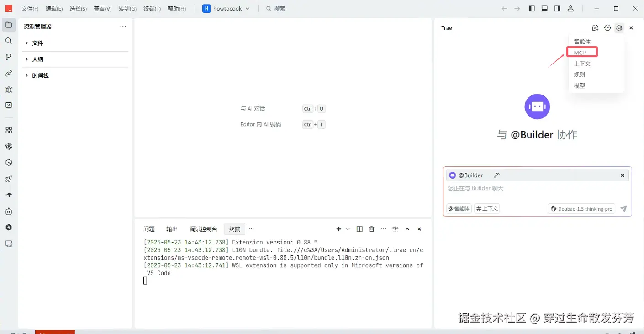This screenshot has width=644, height=334.
Task: Click the hexagon cube icon in activity bar
Action: pyautogui.click(x=9, y=163)
